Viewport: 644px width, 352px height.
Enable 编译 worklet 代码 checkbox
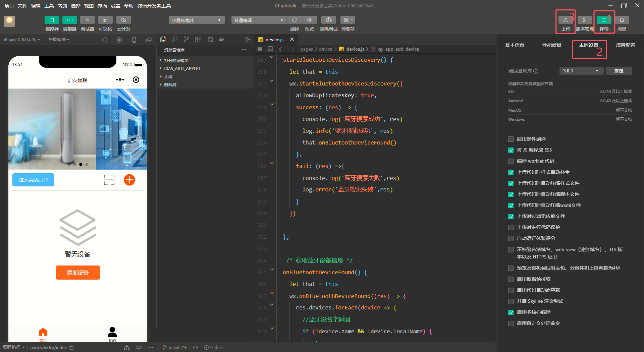(x=511, y=161)
